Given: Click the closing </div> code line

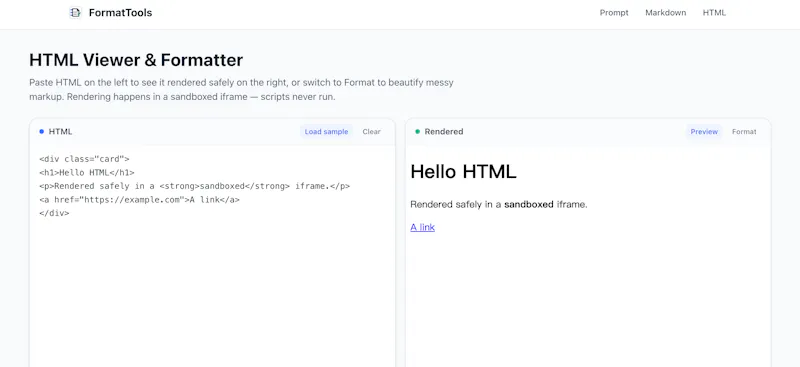Looking at the screenshot, I should (54, 213).
